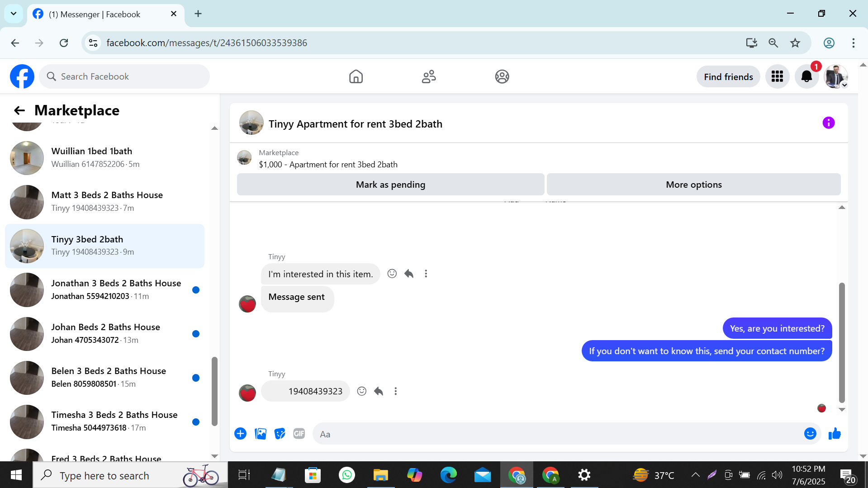Click Find friends button
Image resolution: width=868 pixels, height=488 pixels.
tap(728, 77)
